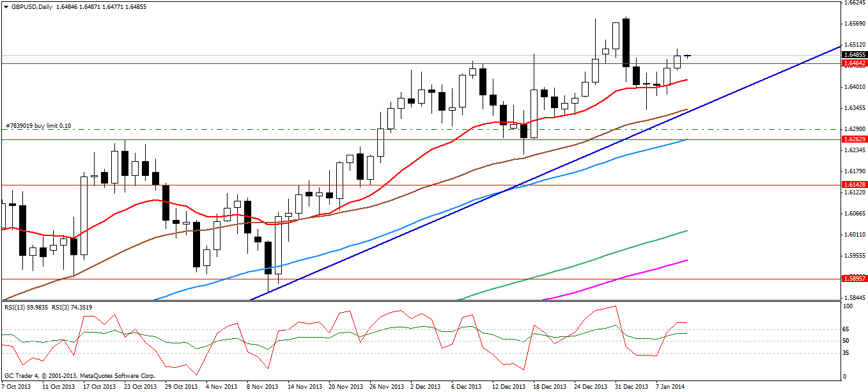Select the red price tag 1.61428

854,185
